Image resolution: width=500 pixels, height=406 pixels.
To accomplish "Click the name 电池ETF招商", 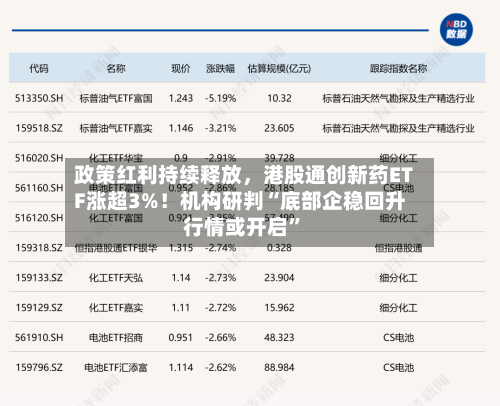I will [x=116, y=338].
